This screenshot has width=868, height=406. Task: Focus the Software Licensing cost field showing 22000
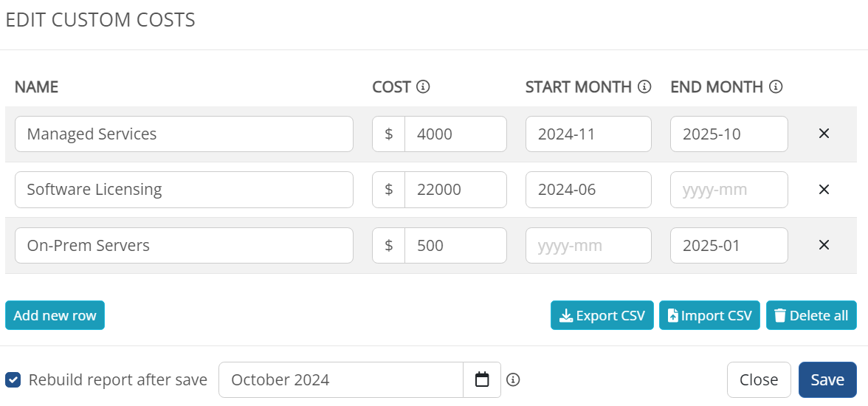click(x=455, y=190)
